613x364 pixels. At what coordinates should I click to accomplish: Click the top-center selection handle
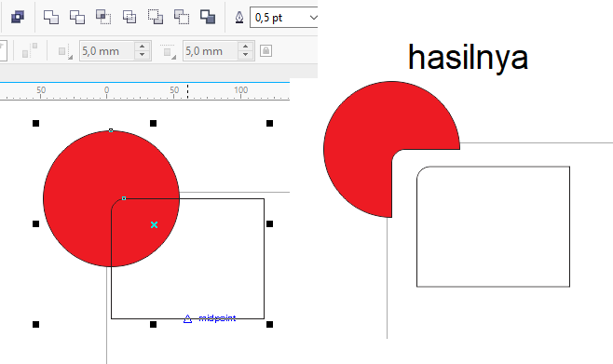point(153,124)
